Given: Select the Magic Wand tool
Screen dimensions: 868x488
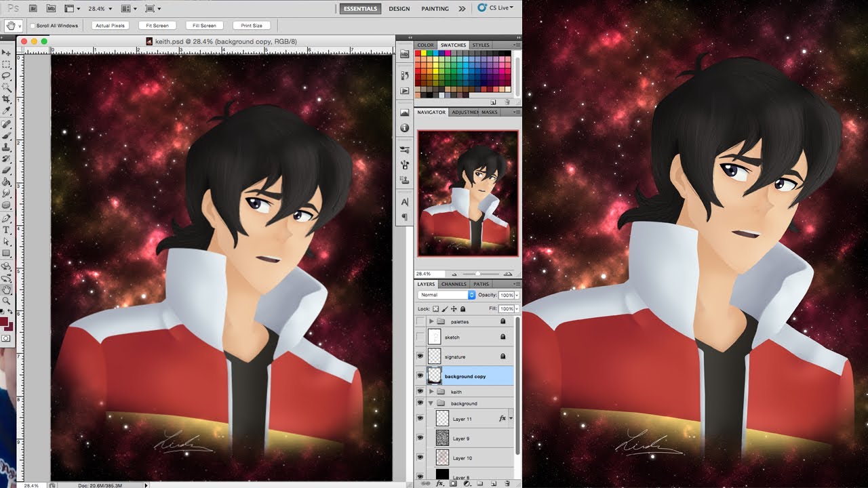Looking at the screenshot, I should click(6, 87).
